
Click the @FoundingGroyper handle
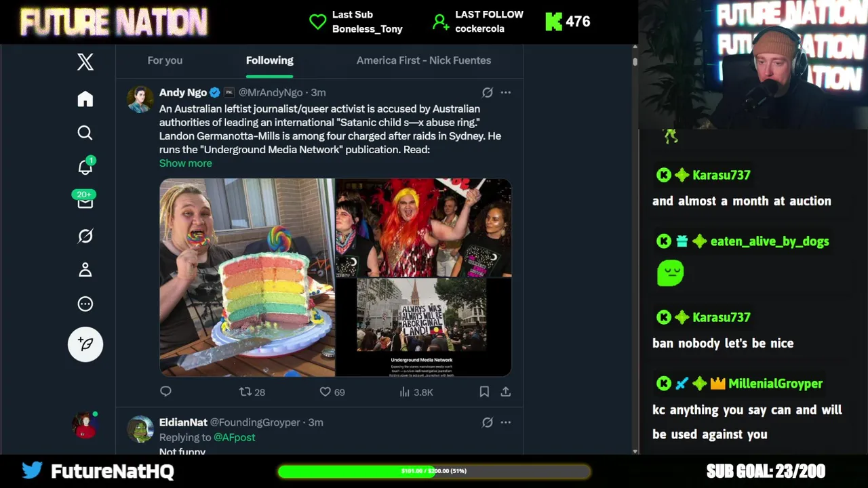[x=255, y=422]
